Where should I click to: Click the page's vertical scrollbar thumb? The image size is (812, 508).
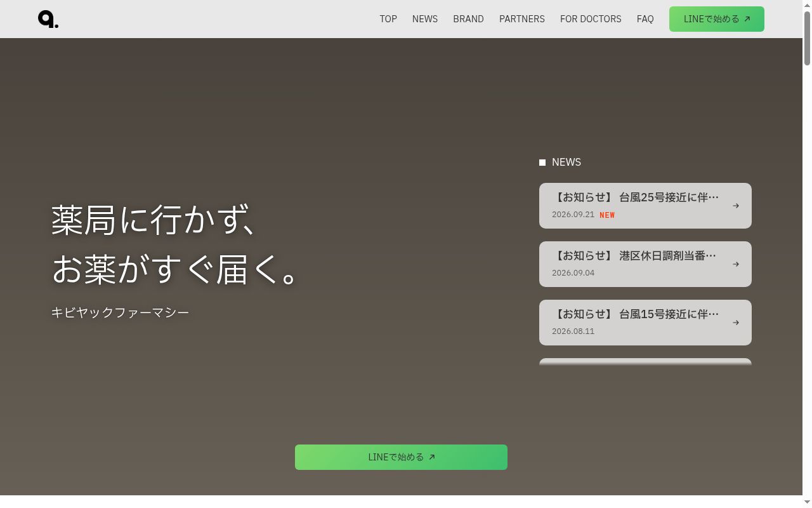click(807, 37)
